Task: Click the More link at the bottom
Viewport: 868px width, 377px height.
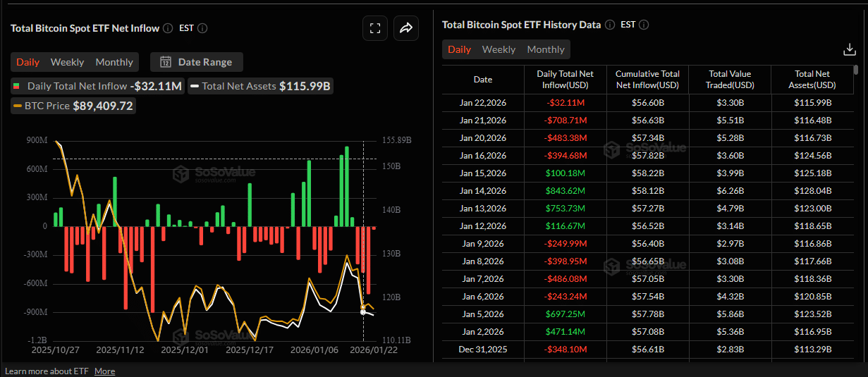Action: pyautogui.click(x=104, y=371)
